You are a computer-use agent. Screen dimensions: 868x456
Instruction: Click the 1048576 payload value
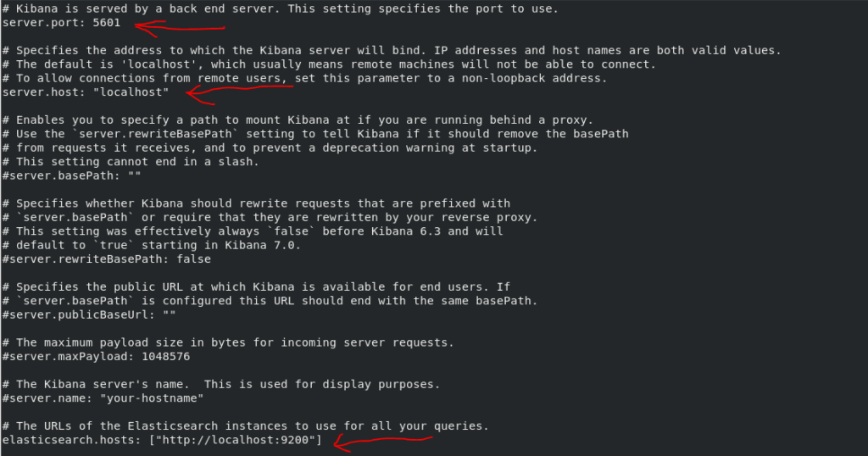[166, 356]
